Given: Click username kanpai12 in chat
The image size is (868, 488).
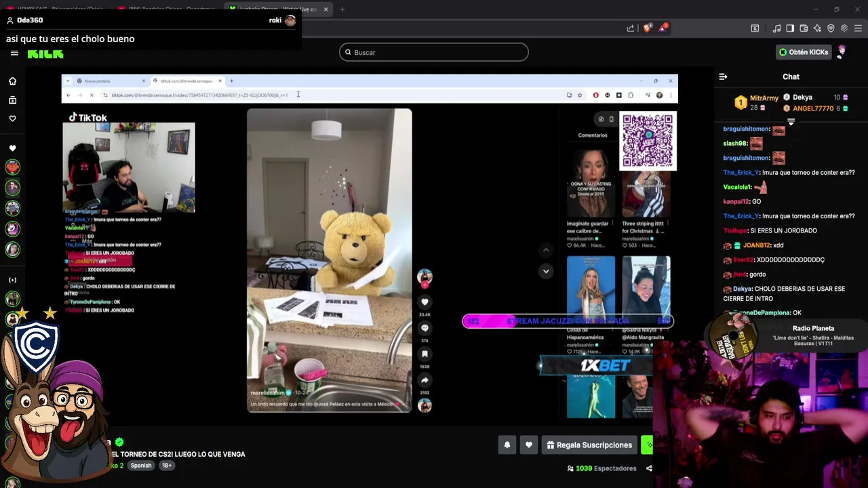Looking at the screenshot, I should 736,201.
